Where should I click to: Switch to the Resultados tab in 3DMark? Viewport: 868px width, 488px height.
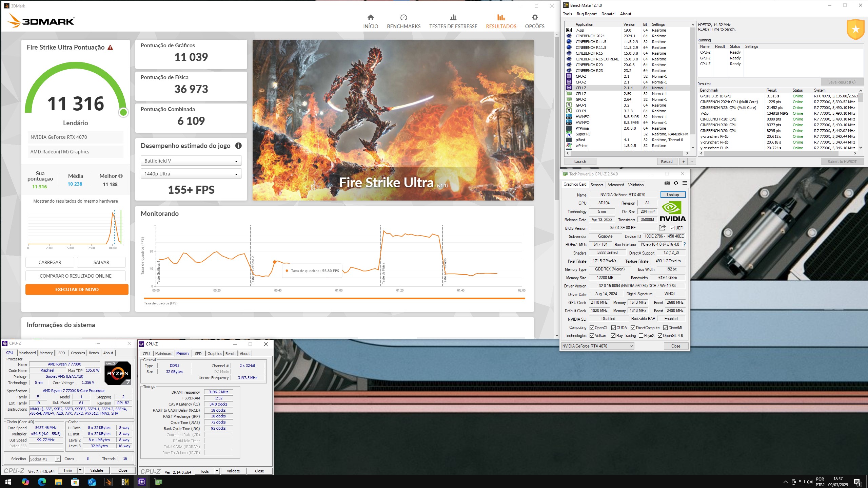[x=501, y=21]
